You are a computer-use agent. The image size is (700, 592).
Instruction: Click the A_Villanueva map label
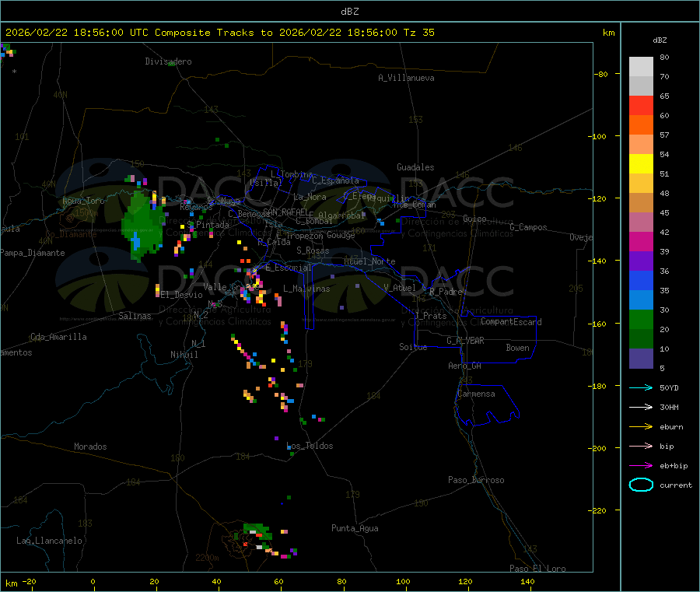click(406, 78)
